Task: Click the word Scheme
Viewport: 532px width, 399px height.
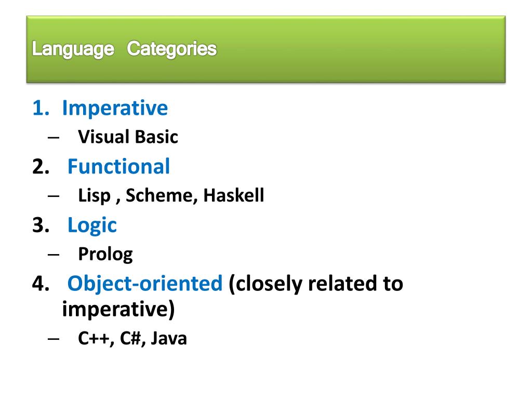Action: 162,195
